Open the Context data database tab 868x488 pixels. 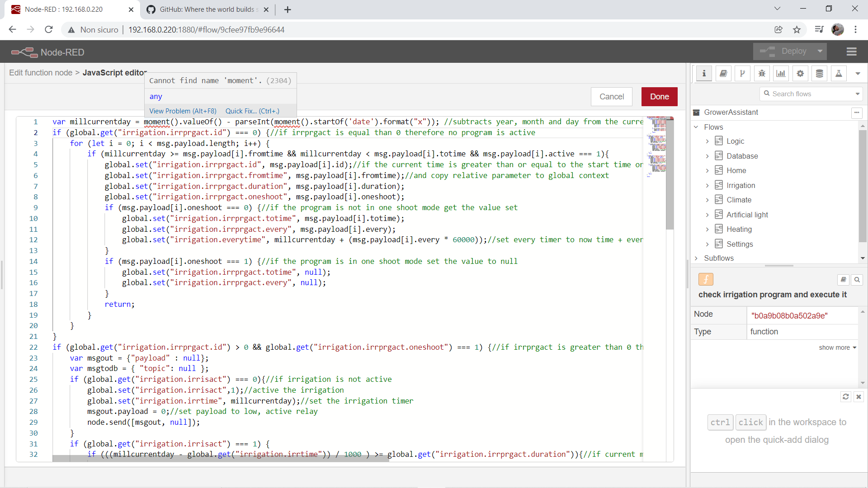click(x=819, y=74)
